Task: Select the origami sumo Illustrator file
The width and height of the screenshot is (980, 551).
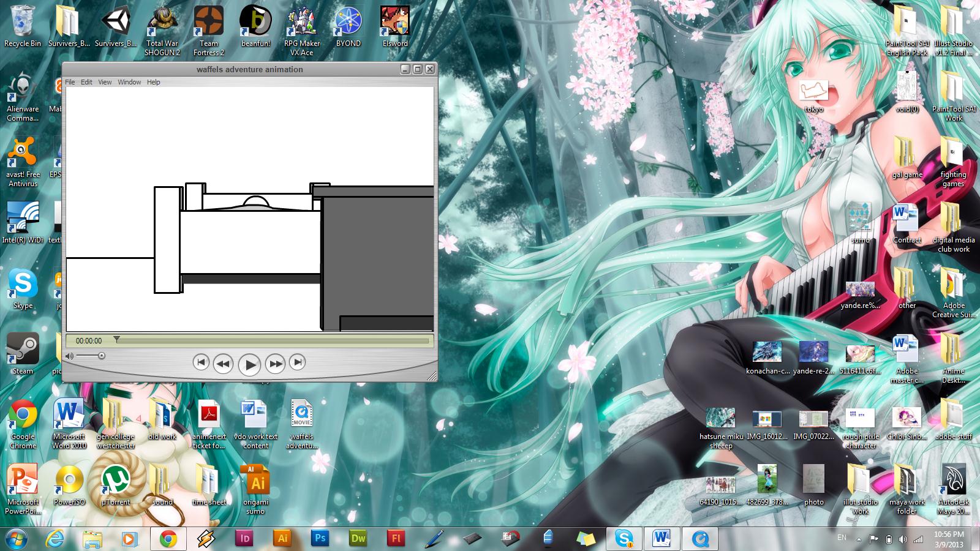Action: coord(255,489)
